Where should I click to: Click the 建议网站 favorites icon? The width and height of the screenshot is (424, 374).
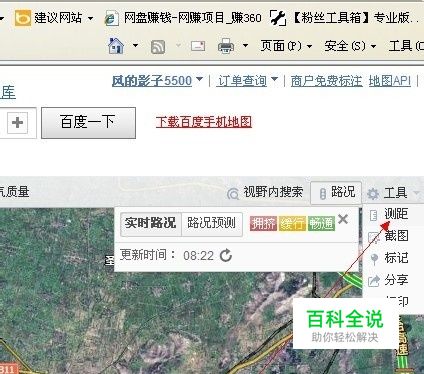tap(23, 18)
